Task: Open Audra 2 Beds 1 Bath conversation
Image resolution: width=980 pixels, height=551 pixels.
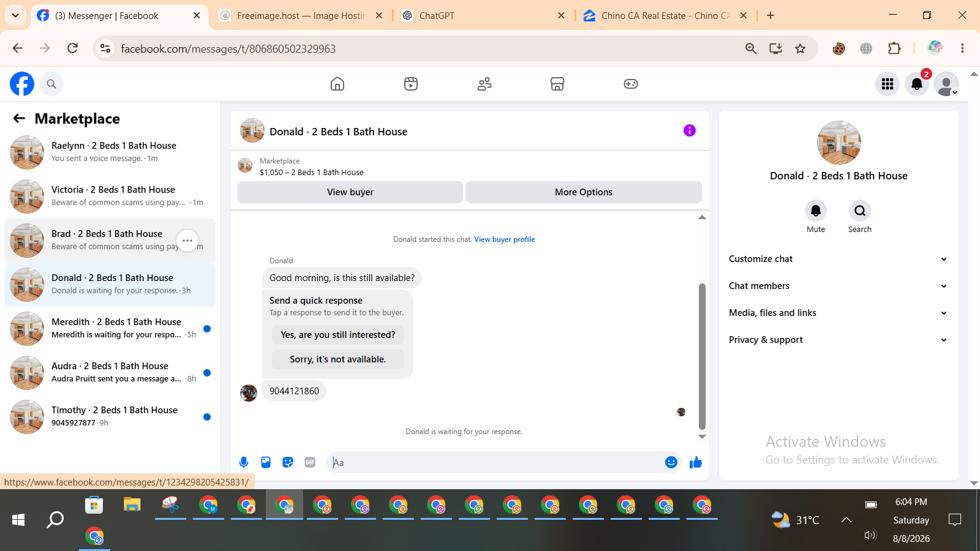Action: (x=110, y=373)
